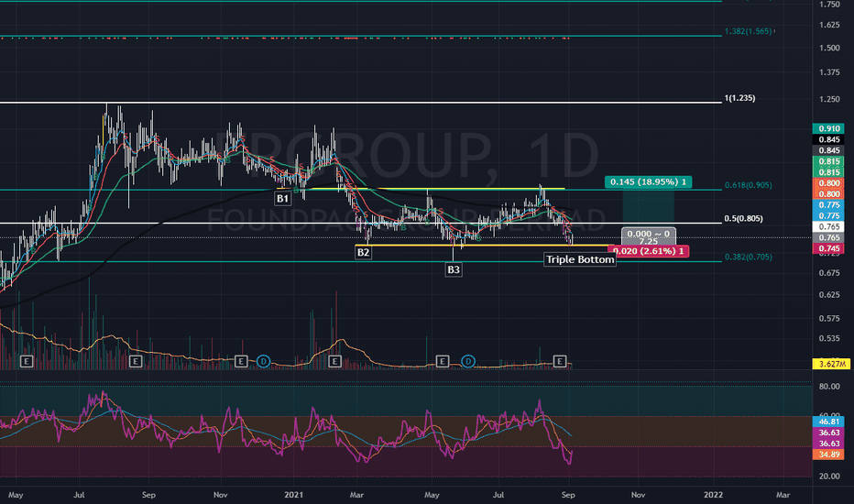
Task: Click the orange 34.89 RSI value tag
Action: coord(828,455)
